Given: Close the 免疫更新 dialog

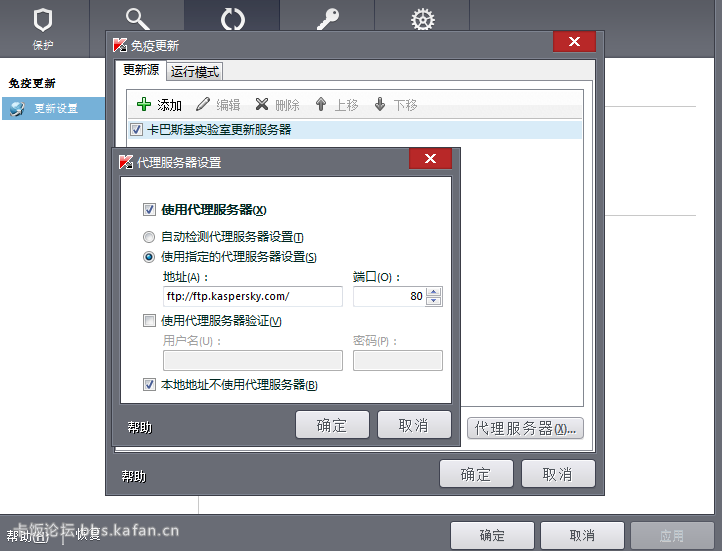Looking at the screenshot, I should point(574,42).
